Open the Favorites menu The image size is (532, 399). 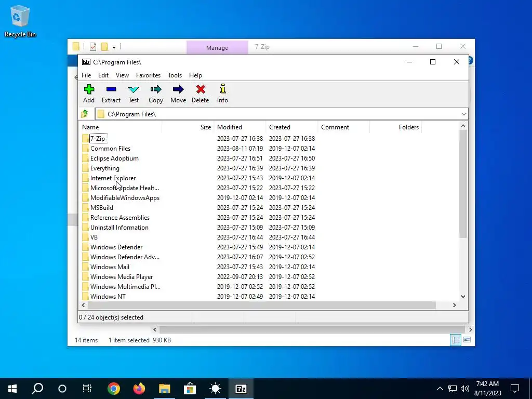(x=148, y=75)
